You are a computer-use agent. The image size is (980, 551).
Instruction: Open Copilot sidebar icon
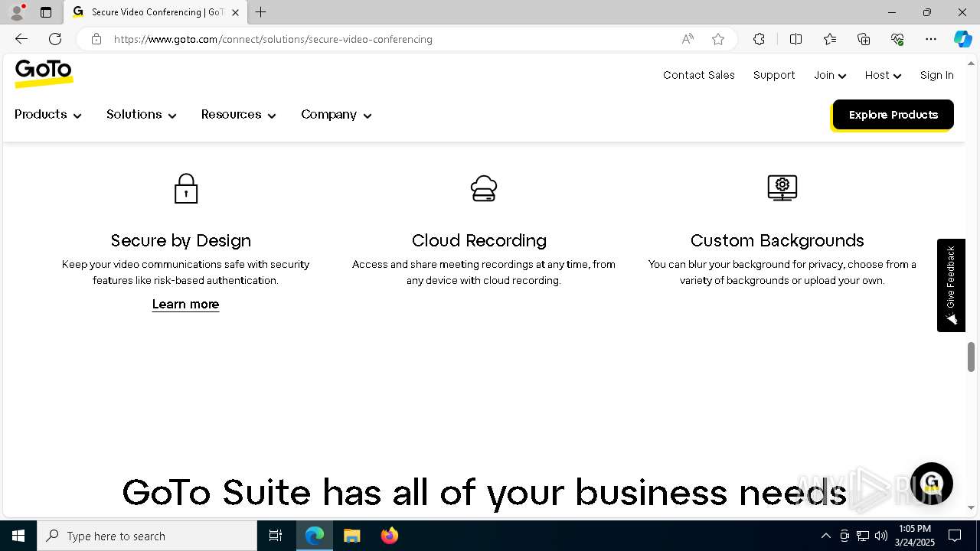point(962,39)
